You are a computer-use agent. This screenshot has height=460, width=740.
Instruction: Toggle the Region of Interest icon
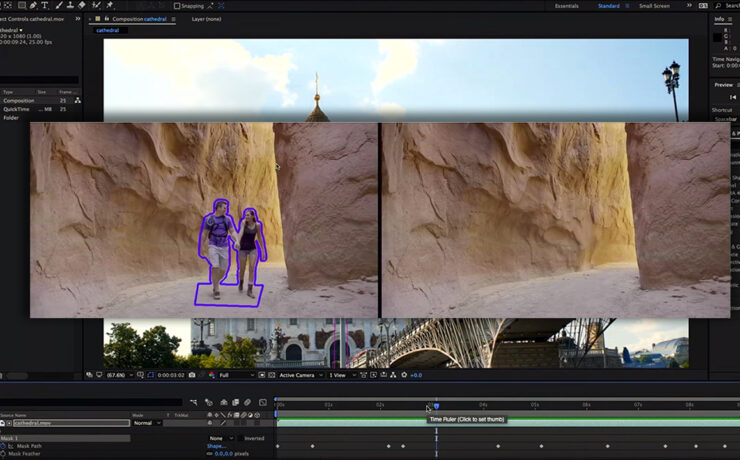(262, 375)
